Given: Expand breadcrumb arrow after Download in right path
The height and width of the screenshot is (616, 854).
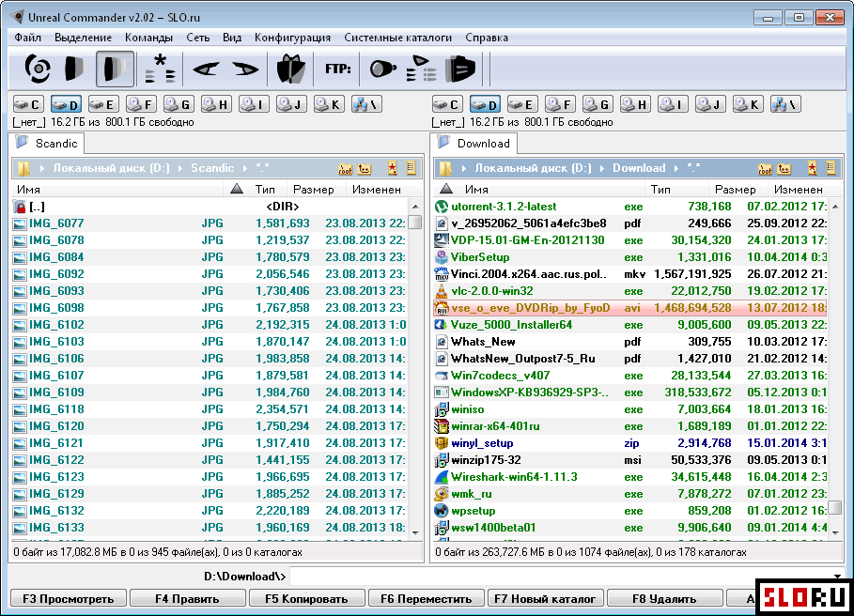Looking at the screenshot, I should coord(675,168).
